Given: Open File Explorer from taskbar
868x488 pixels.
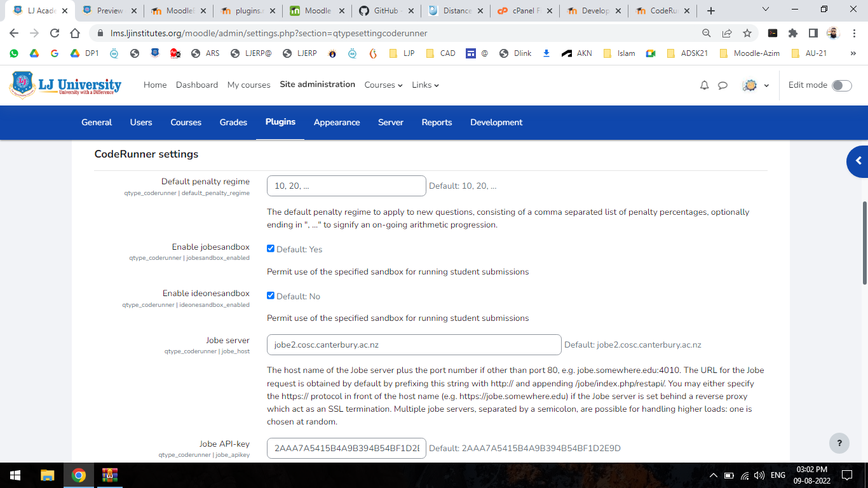Looking at the screenshot, I should [48, 475].
